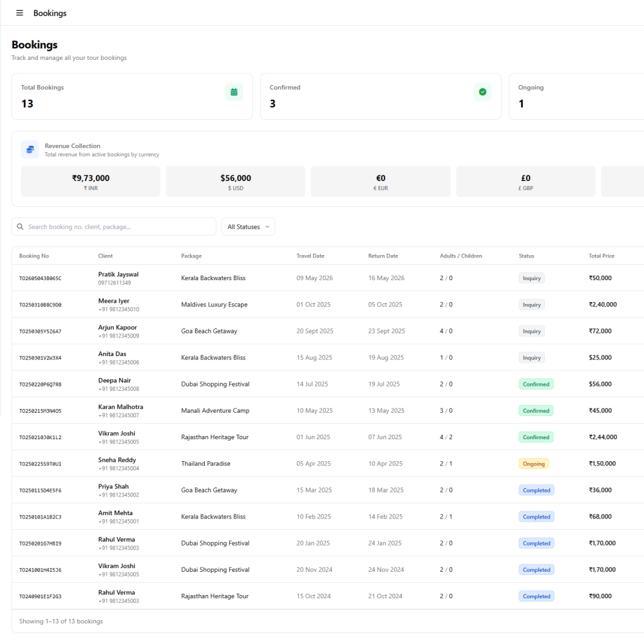
Task: Click the Return Date column header
Action: click(383, 256)
